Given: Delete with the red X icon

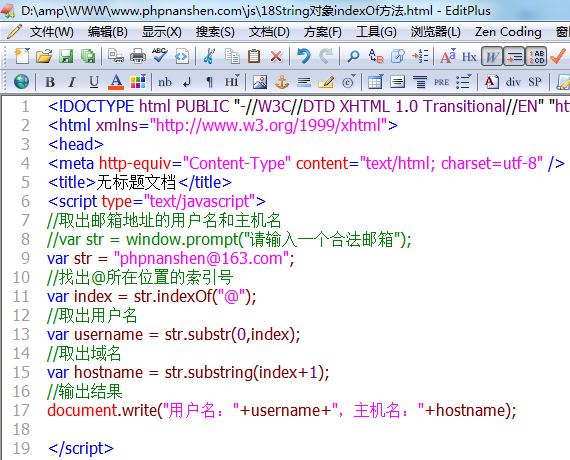Looking at the screenshot, I should [x=276, y=56].
